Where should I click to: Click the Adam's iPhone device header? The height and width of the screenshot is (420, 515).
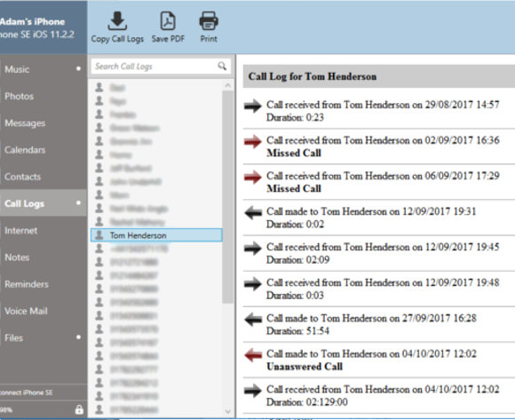44,28
